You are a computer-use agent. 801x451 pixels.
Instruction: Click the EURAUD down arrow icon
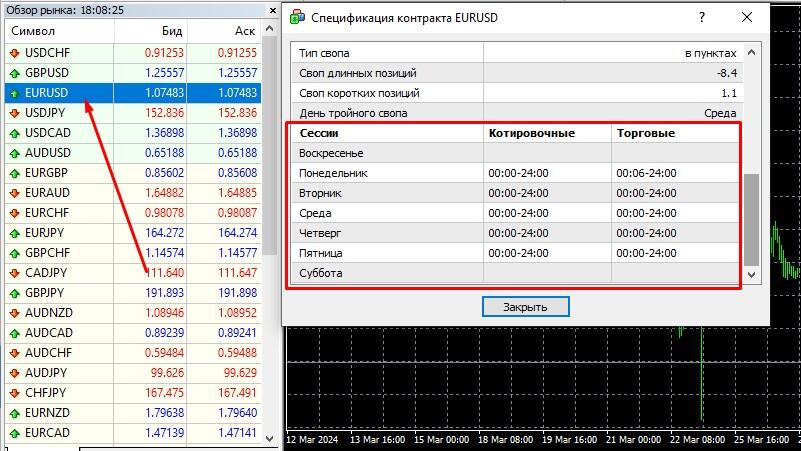coord(14,193)
